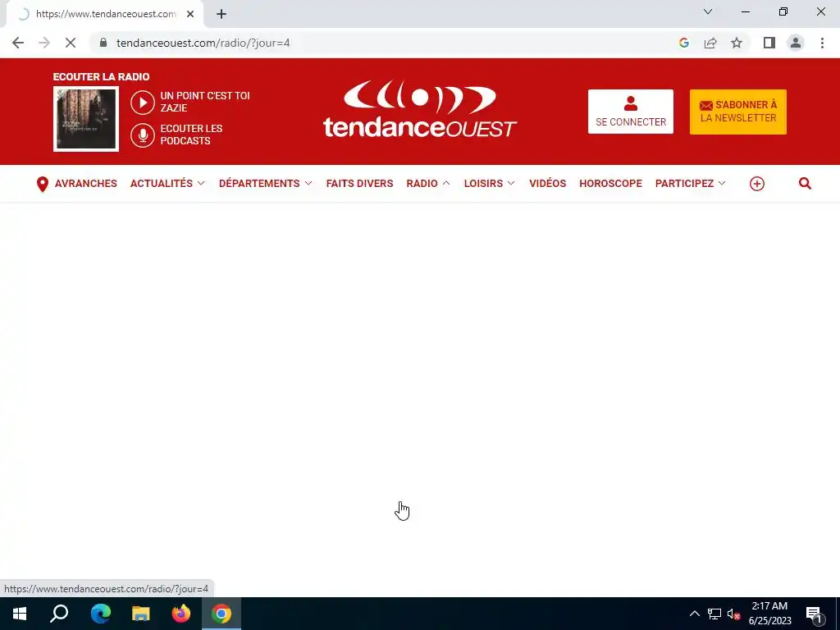Screen dimensions: 840x630
Task: Open the circled plus more-options icon
Action: pyautogui.click(x=757, y=184)
